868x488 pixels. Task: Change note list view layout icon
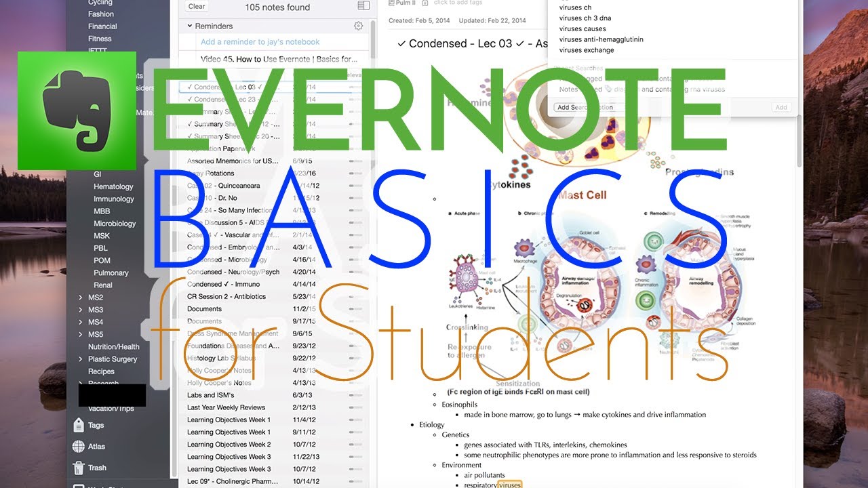coord(364,6)
